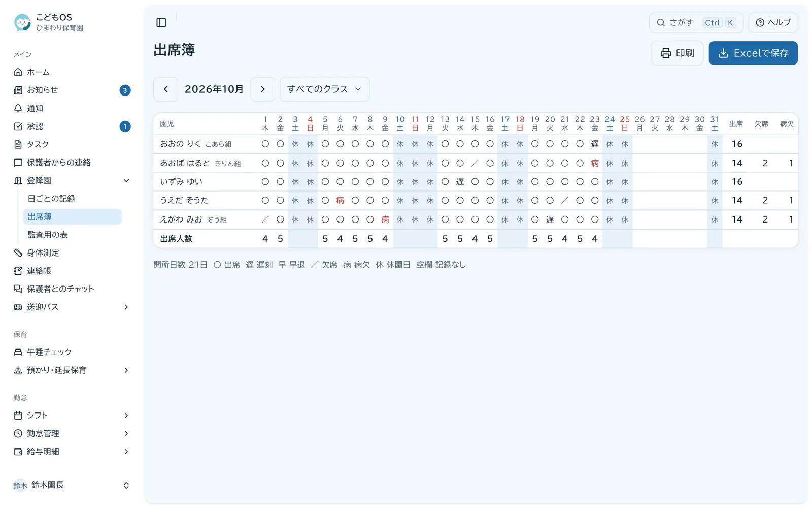Expand the 勤怠管理 submenu chevron
The height and width of the screenshot is (508, 812).
126,433
